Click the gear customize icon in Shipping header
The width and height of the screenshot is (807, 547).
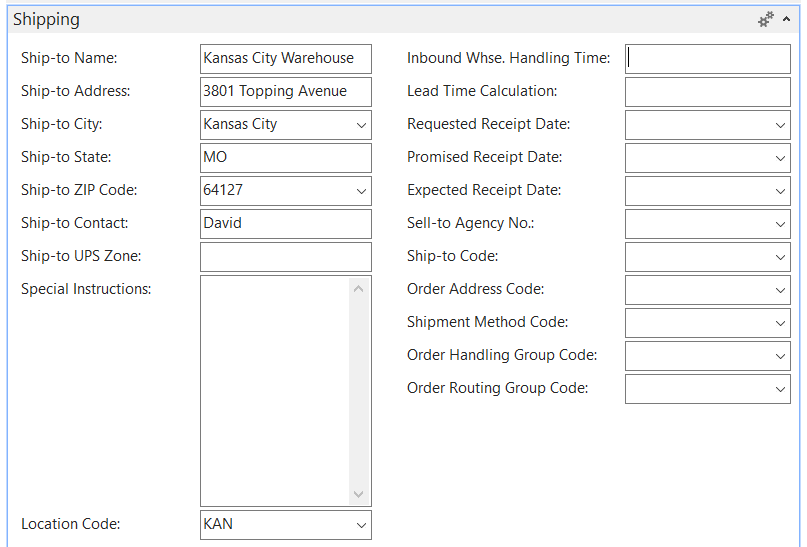(766, 19)
